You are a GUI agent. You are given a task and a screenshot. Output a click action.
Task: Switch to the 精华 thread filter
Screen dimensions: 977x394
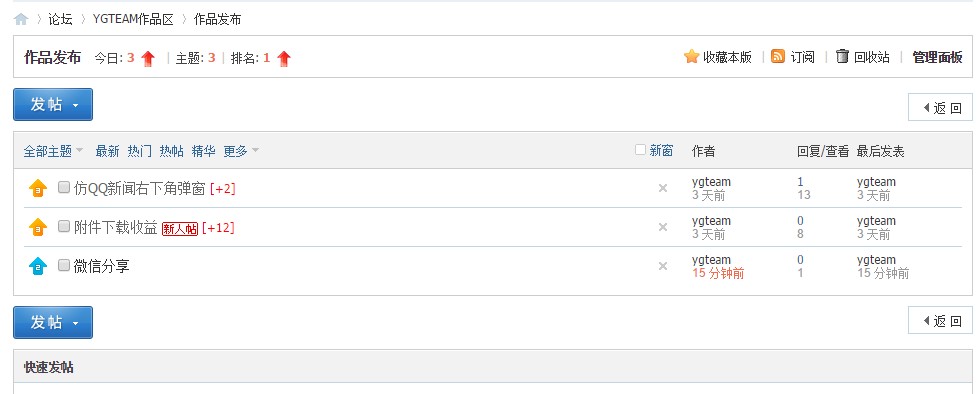tap(204, 151)
